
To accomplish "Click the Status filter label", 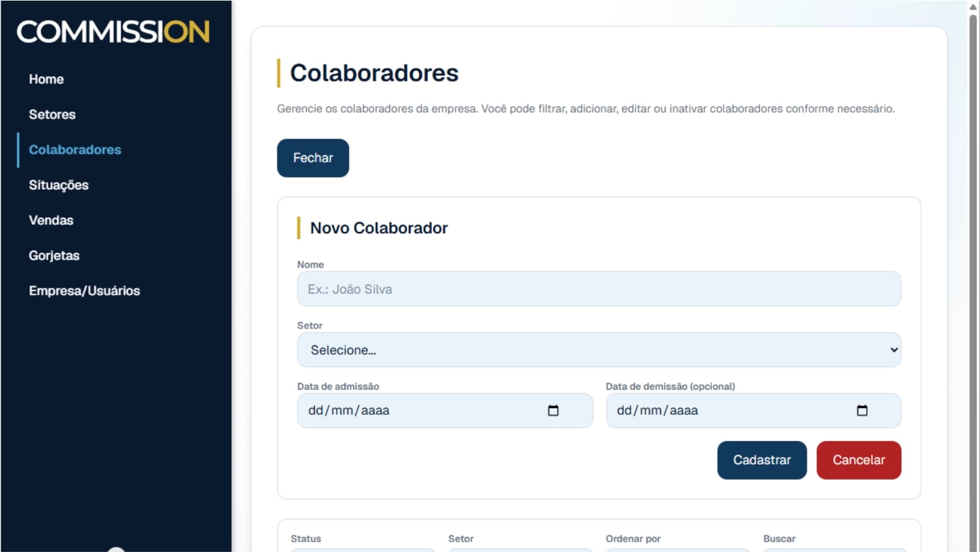I will (305, 539).
